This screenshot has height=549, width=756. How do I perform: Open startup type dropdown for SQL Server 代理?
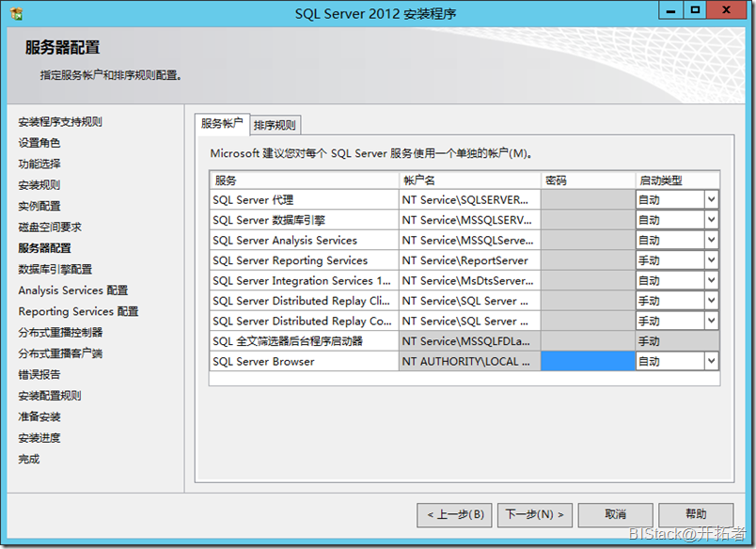pos(711,199)
